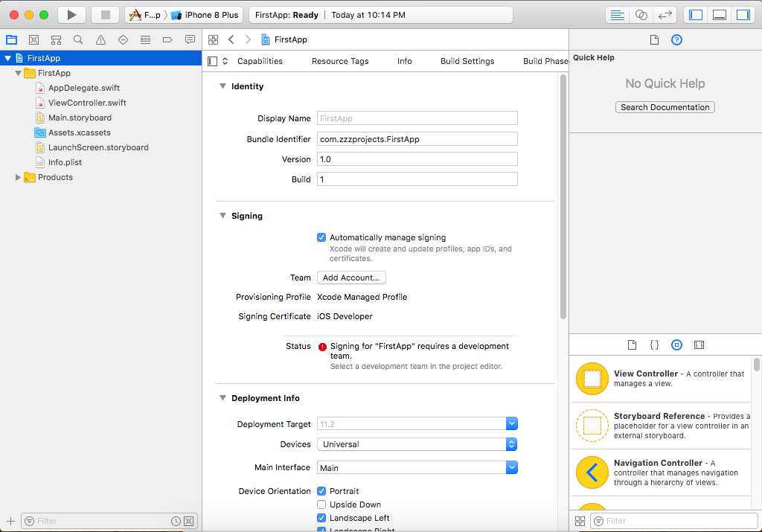
Task: Open the issue navigator warning icon
Action: coord(100,40)
